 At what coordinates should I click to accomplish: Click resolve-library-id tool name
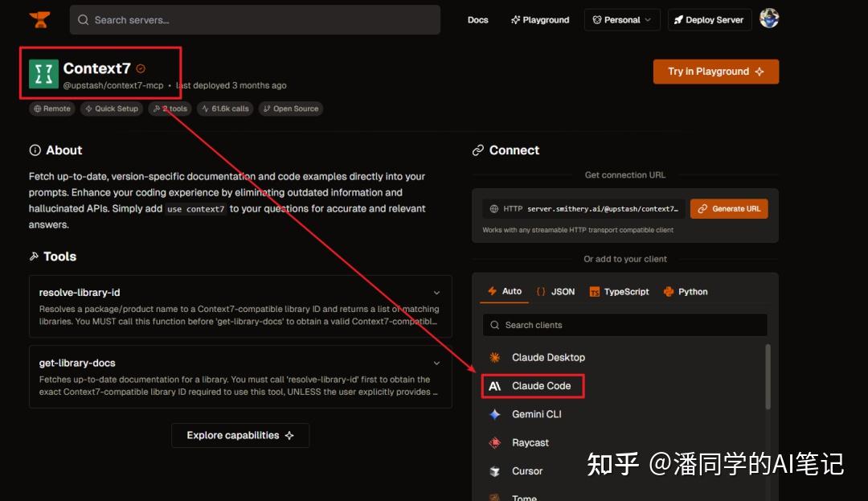coord(80,292)
